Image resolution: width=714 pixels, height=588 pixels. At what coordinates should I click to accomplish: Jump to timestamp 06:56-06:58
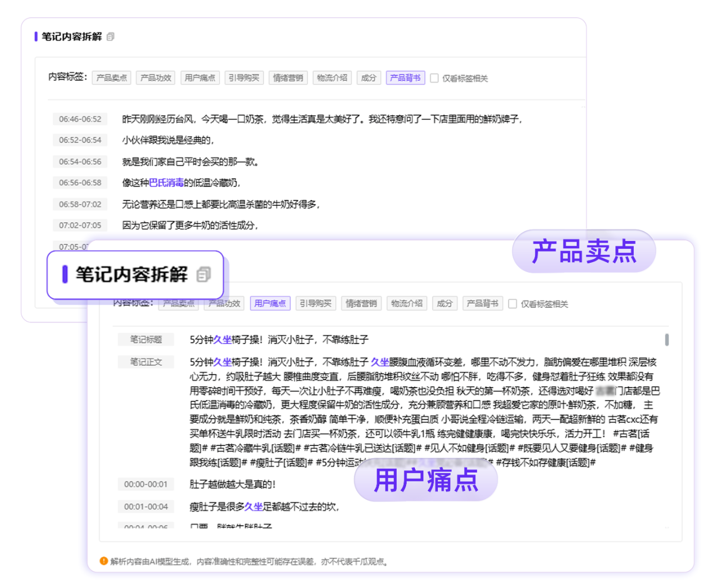pyautogui.click(x=80, y=183)
